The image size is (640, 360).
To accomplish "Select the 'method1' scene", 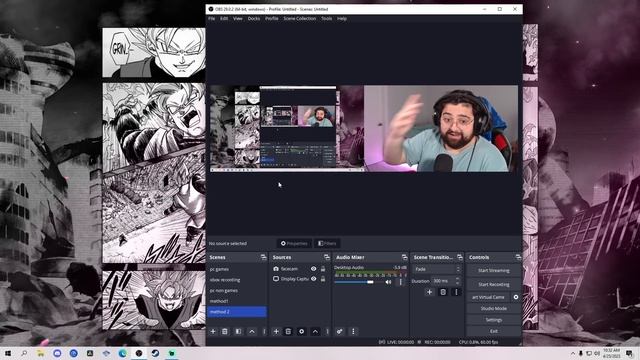I will point(237,301).
